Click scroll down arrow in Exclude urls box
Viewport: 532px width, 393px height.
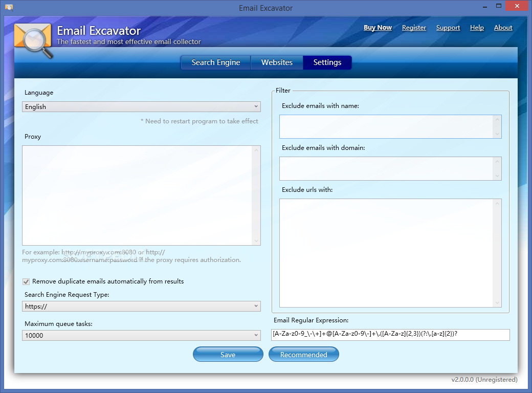point(497,303)
